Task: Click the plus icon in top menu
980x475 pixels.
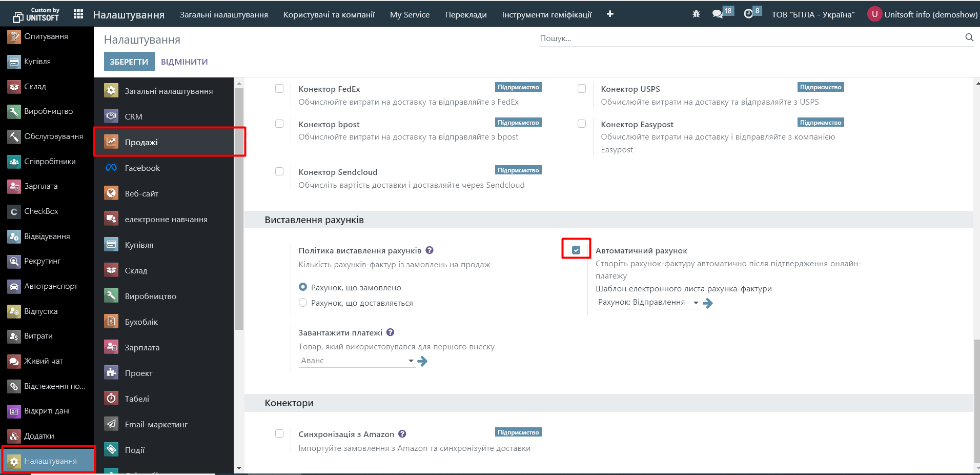Action: point(610,14)
